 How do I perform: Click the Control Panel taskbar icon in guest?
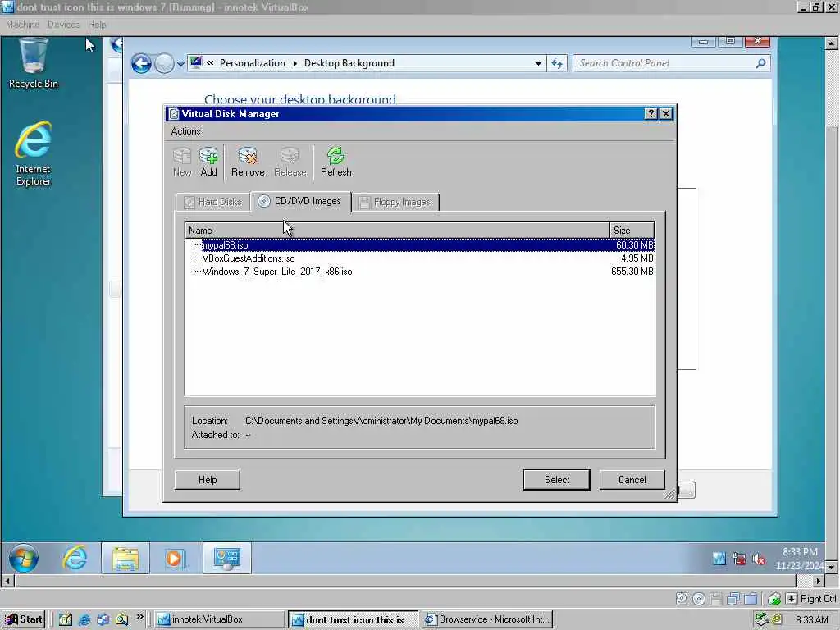coord(226,558)
